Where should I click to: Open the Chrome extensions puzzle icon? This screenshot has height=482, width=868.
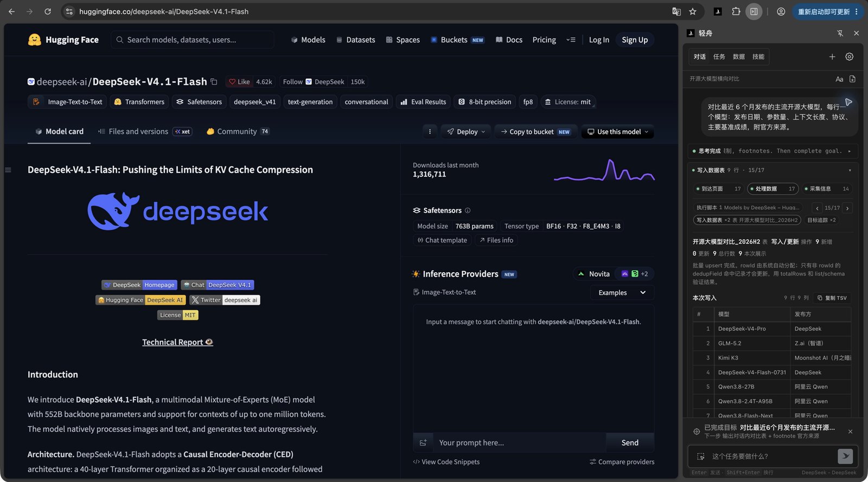[736, 11]
